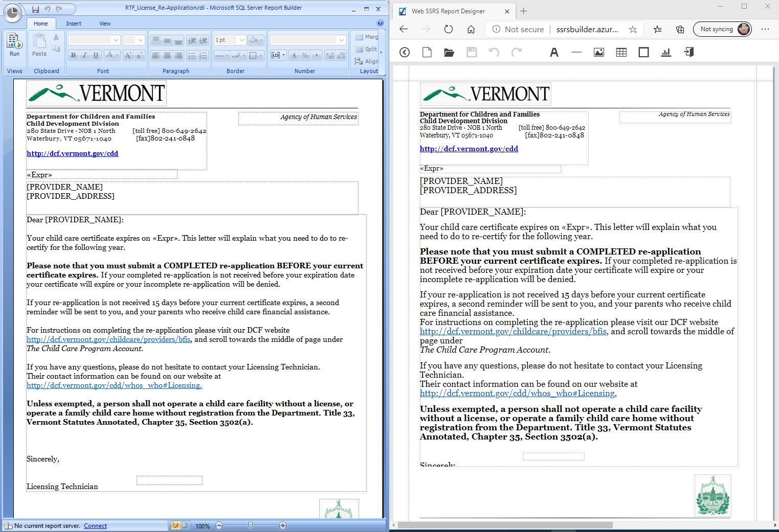The image size is (779, 532).
Task: Decrease decimal places in Number group
Action: (342, 55)
